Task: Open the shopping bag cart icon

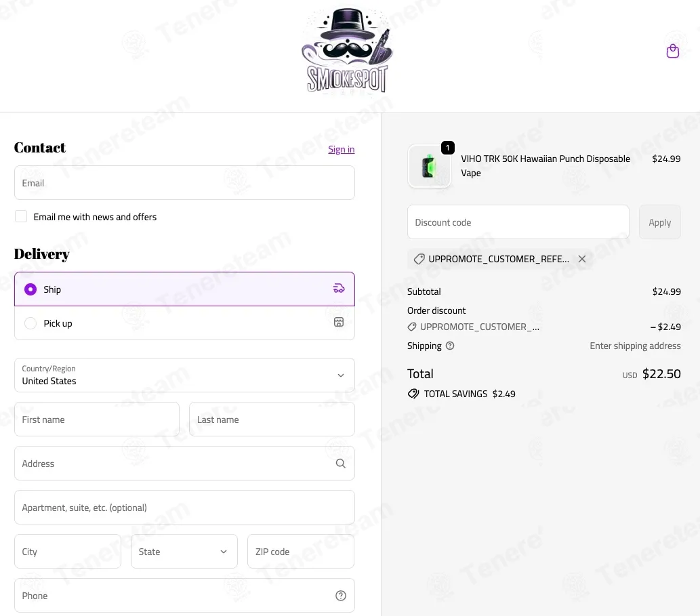Action: [x=672, y=52]
